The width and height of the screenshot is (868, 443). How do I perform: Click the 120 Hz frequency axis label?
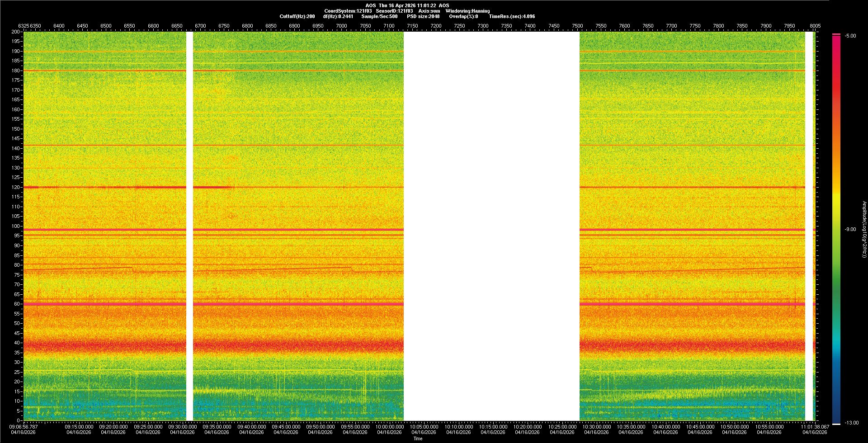[x=16, y=187]
